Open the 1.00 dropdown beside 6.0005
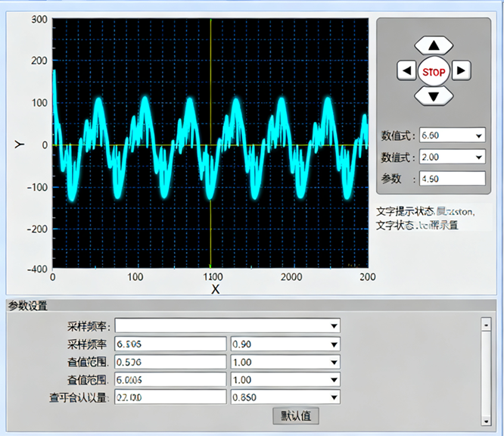The height and width of the screenshot is (436, 504). click(x=285, y=380)
